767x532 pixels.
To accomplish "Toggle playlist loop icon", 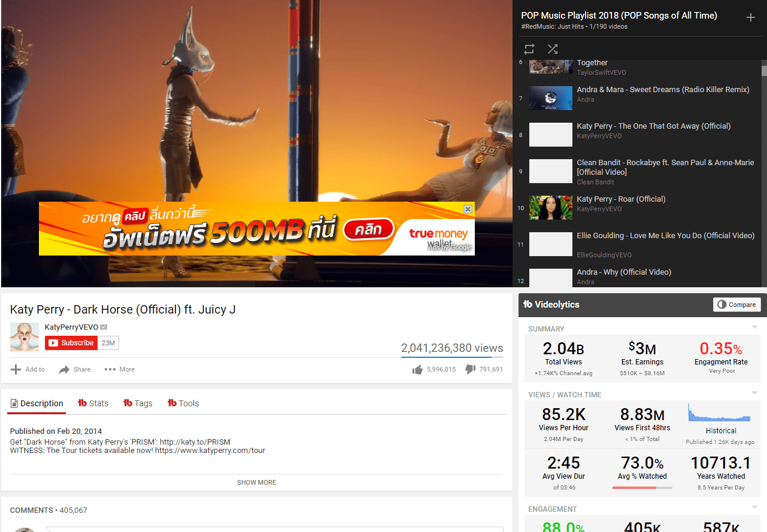I will [529, 49].
